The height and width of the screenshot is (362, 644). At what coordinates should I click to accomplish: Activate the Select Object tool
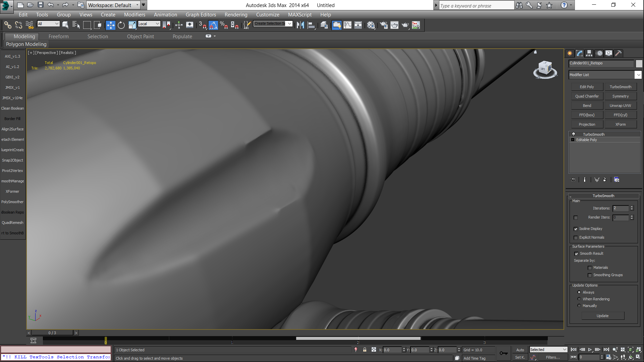(x=65, y=25)
